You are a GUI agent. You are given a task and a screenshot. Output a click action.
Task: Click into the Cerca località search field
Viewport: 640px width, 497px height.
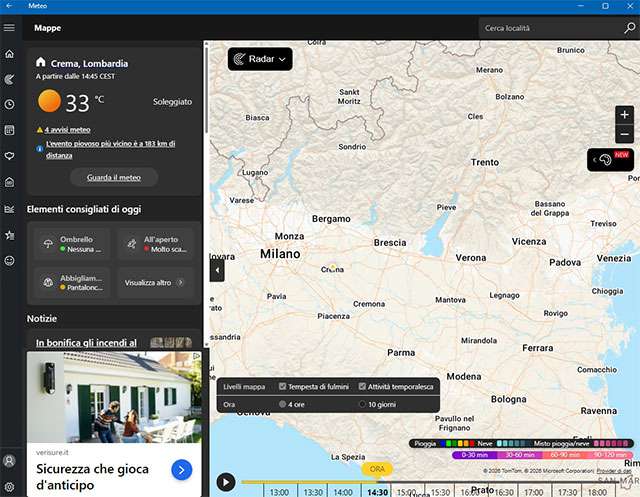point(550,28)
